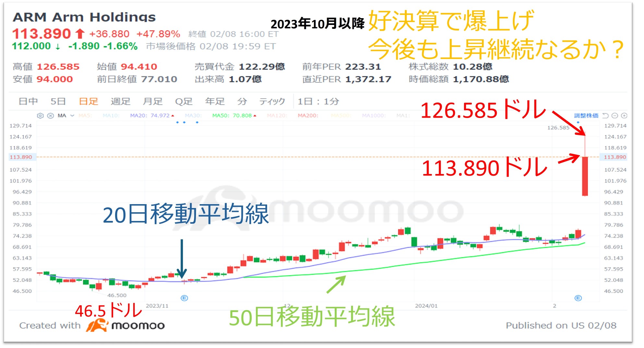This screenshot has width=644, height=348.
Task: Click the 直近PER 1,372.17 value
Action: coord(368,79)
